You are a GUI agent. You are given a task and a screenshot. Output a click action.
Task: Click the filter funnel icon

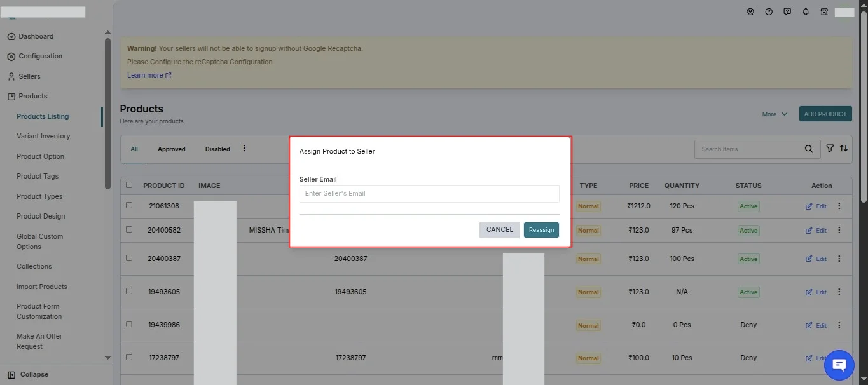(830, 148)
